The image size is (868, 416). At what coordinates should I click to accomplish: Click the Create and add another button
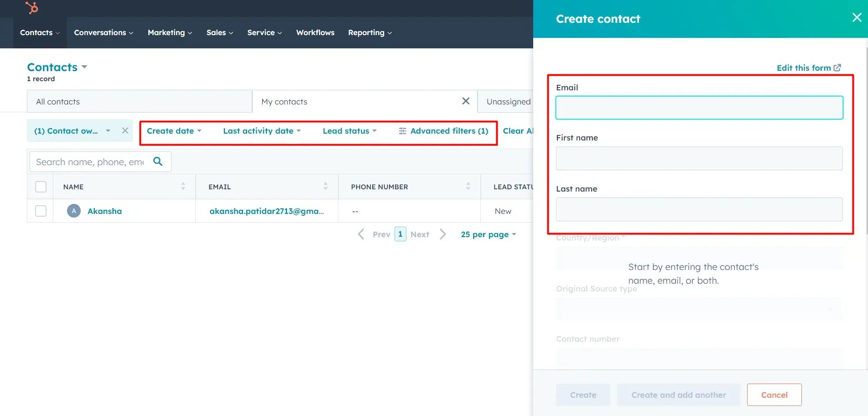(x=678, y=395)
